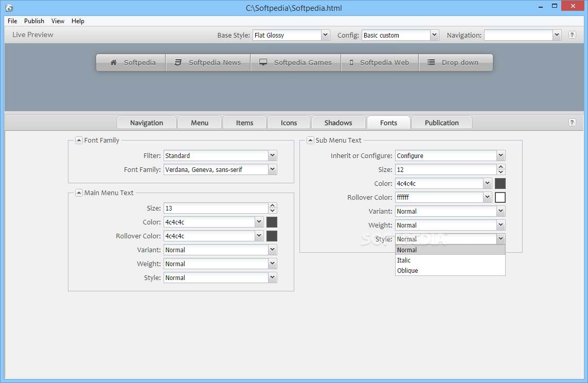Click the help icon right of the tabs row

point(572,123)
